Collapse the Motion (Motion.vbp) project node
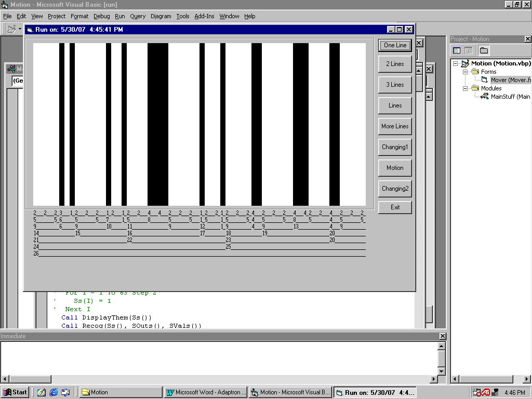The image size is (532, 399). 455,63
